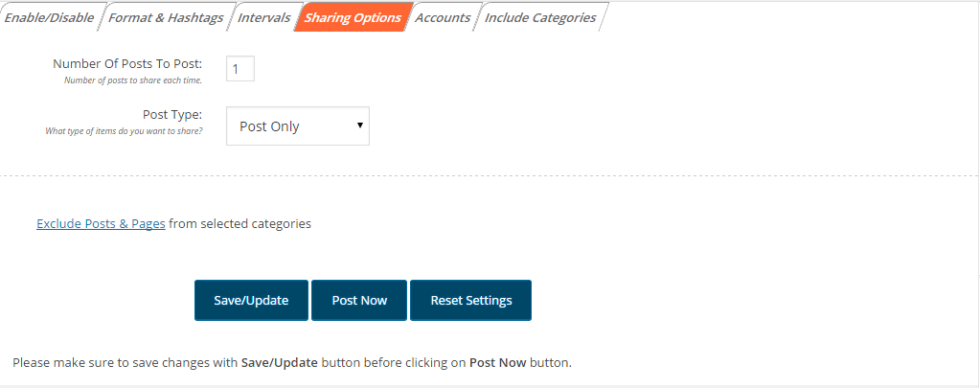Switch to Include Categories tab
Viewport: 980px width, 388px height.
[540, 17]
